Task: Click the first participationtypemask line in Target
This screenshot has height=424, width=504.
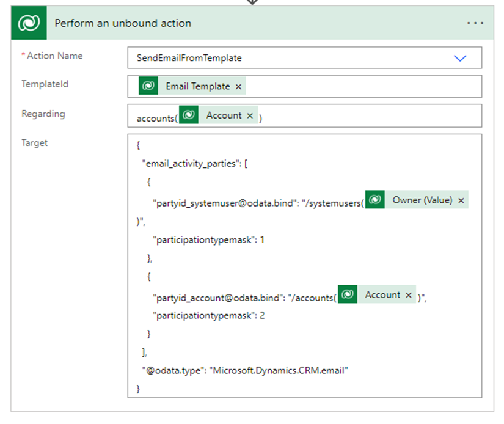Action: [208, 239]
